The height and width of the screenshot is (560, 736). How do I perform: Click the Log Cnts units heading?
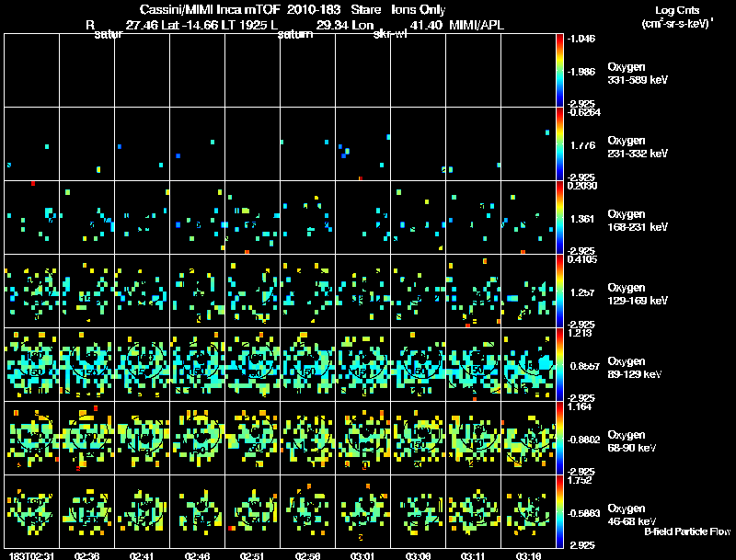click(675, 9)
